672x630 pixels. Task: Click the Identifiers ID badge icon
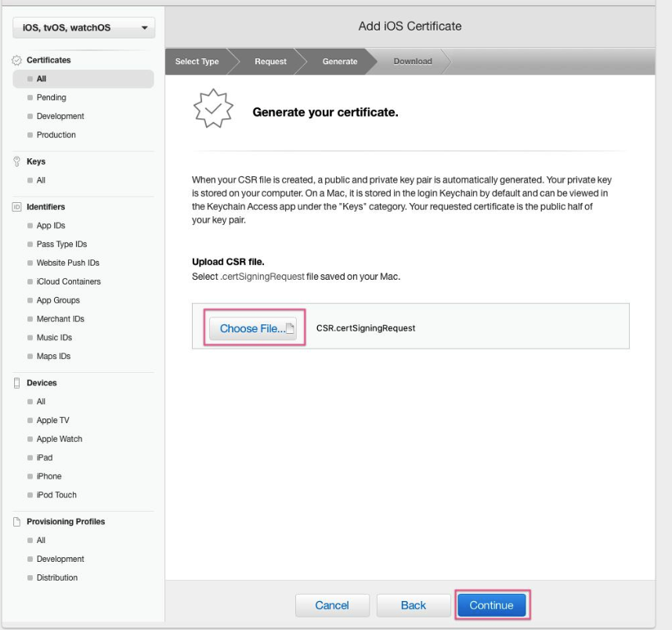pyautogui.click(x=16, y=207)
